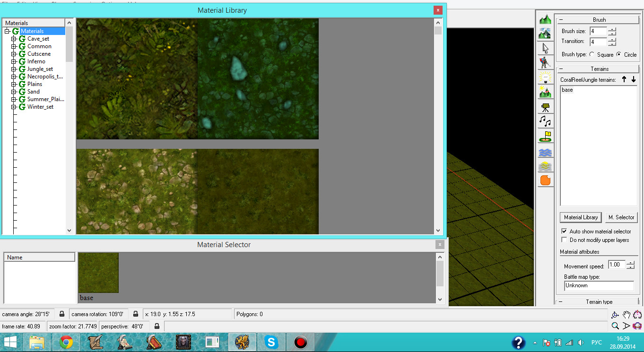
Task: Move terrain down with the down arrow
Action: [634, 79]
